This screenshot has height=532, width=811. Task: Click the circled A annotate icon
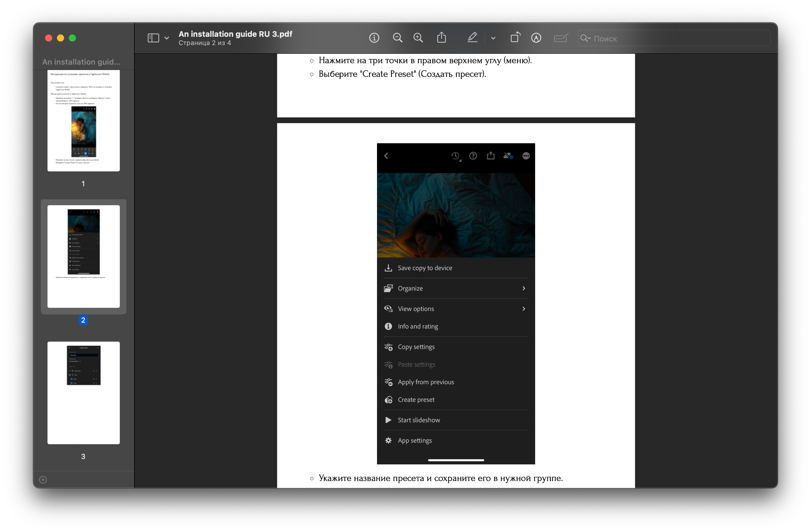(x=536, y=38)
